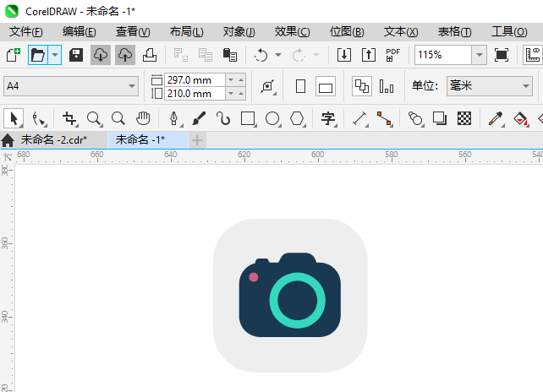Viewport: 543px width, 392px height.
Task: Select the Artistic Media brush tool
Action: (199, 118)
